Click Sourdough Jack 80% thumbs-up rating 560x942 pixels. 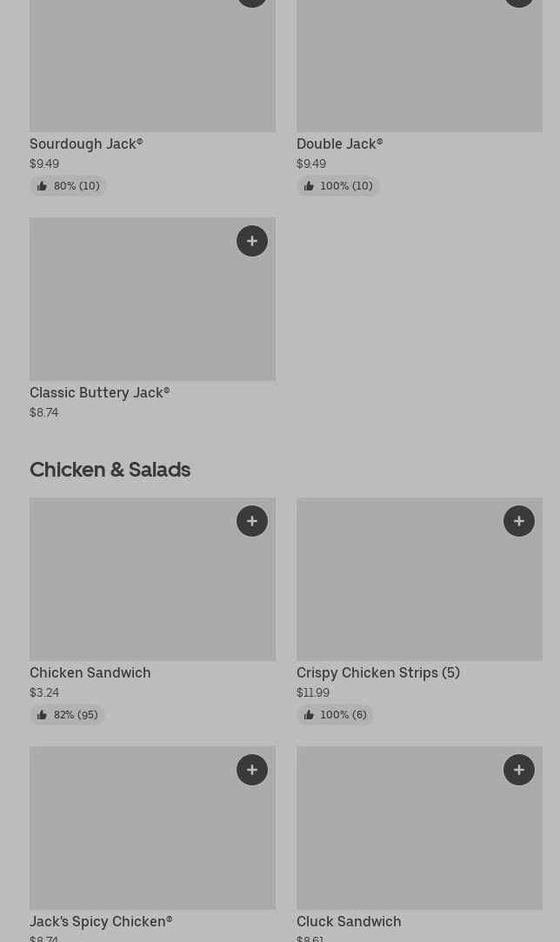pyautogui.click(x=68, y=186)
